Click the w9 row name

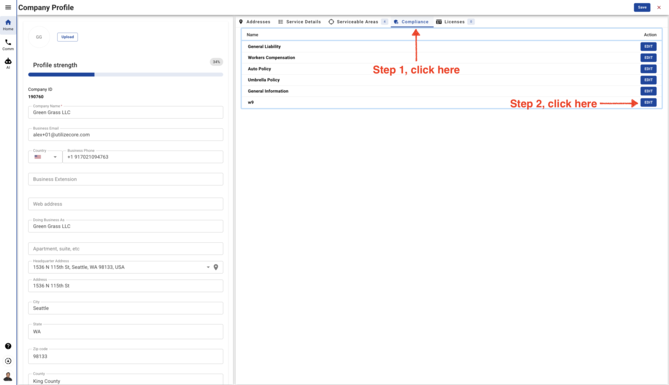click(x=251, y=102)
